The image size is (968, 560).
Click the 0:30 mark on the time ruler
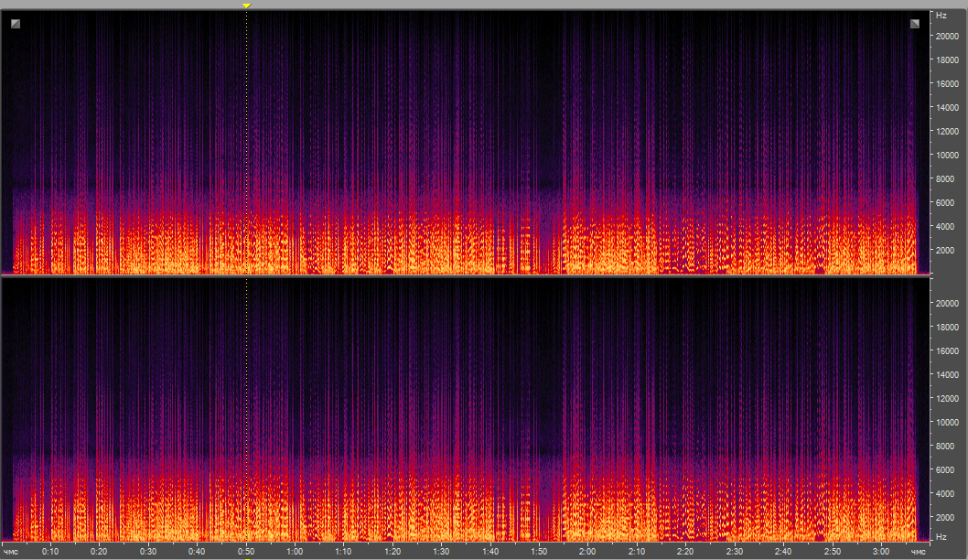coord(148,552)
